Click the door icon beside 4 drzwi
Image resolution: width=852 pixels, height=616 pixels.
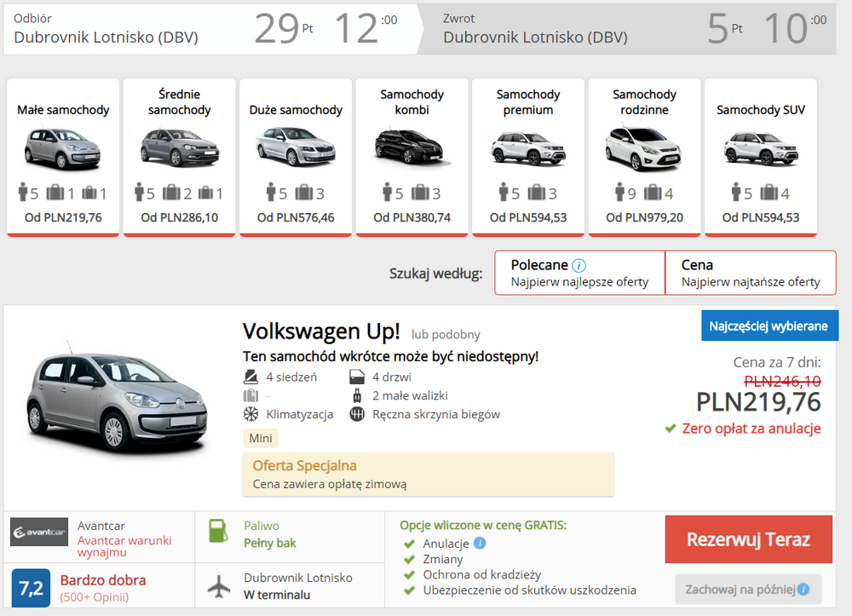point(357,377)
